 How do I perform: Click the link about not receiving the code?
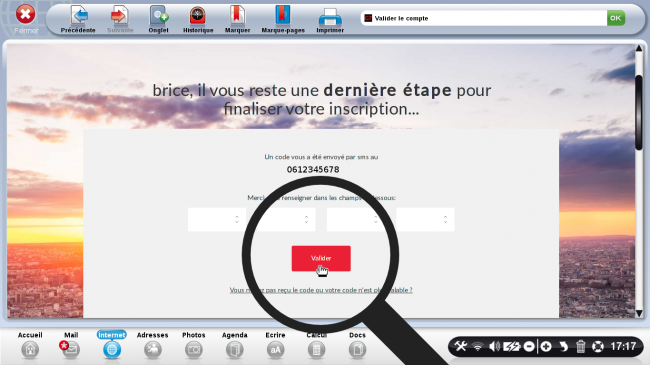pyautogui.click(x=321, y=290)
